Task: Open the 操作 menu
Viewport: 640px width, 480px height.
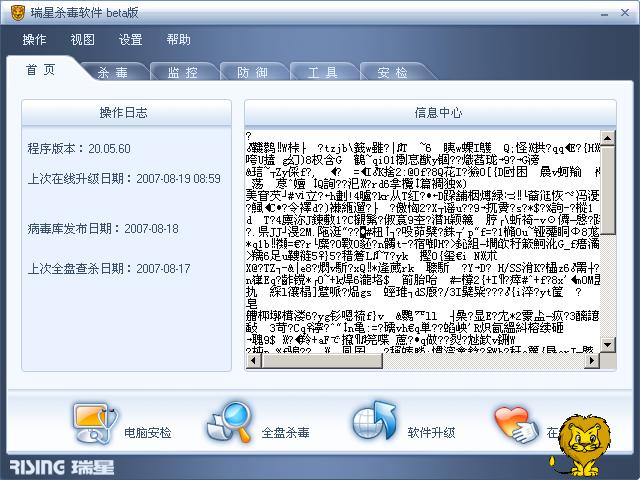Action: 34,40
